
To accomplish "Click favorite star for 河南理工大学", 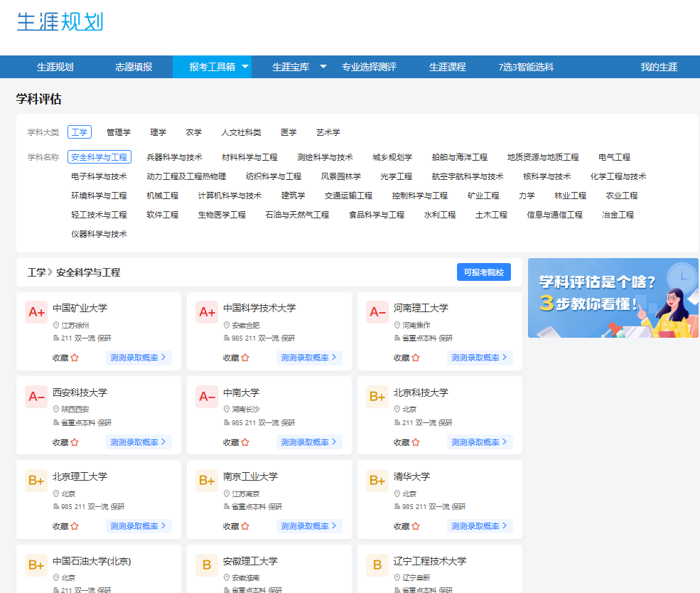I will tap(416, 358).
